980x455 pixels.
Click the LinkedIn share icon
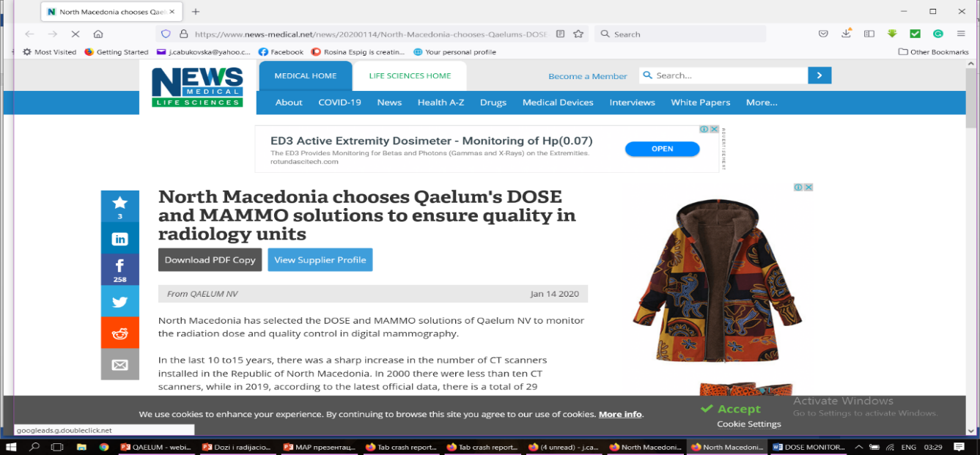pyautogui.click(x=119, y=239)
